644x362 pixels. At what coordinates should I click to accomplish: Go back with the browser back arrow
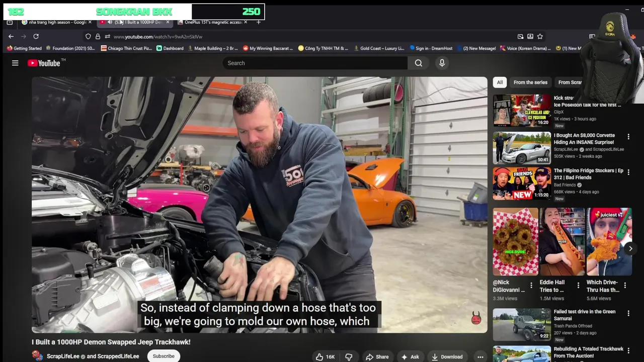pos(11,36)
